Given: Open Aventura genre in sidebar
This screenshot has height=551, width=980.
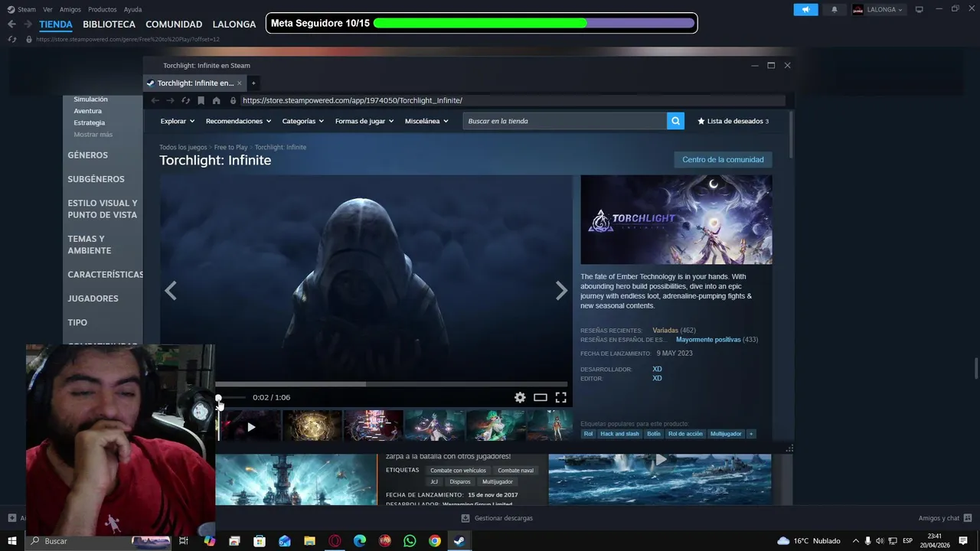Looking at the screenshot, I should click(x=87, y=111).
